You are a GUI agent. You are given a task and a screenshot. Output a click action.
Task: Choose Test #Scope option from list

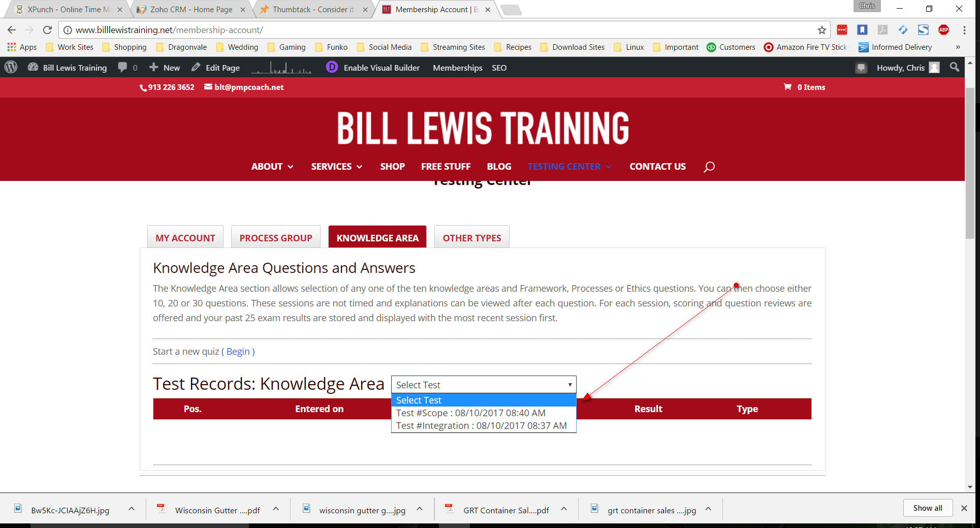click(x=484, y=413)
